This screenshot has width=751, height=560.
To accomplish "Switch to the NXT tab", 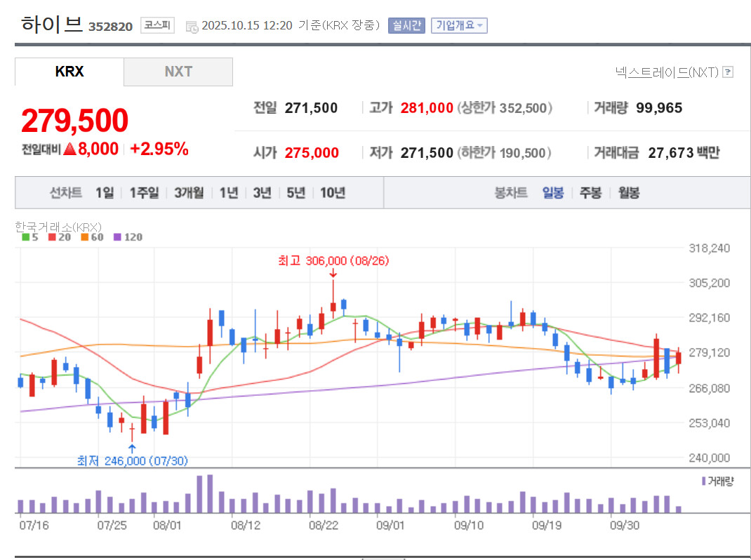I will tap(178, 72).
